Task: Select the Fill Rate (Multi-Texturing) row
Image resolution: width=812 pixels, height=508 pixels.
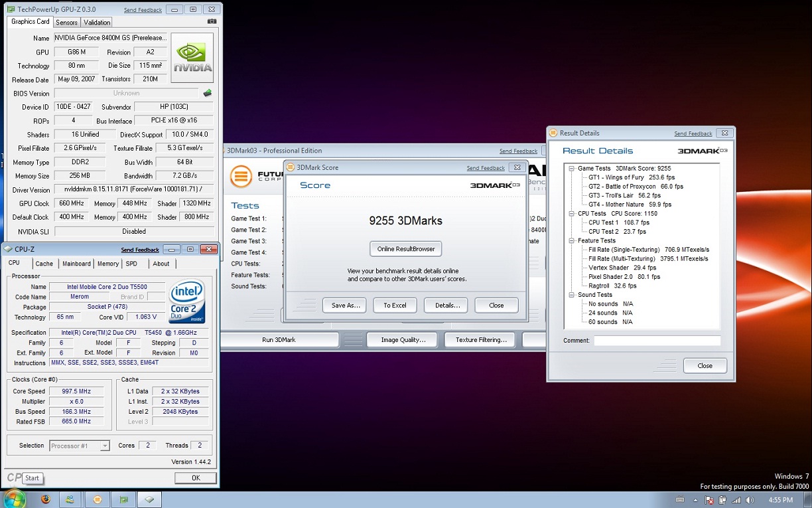Action: (x=648, y=259)
